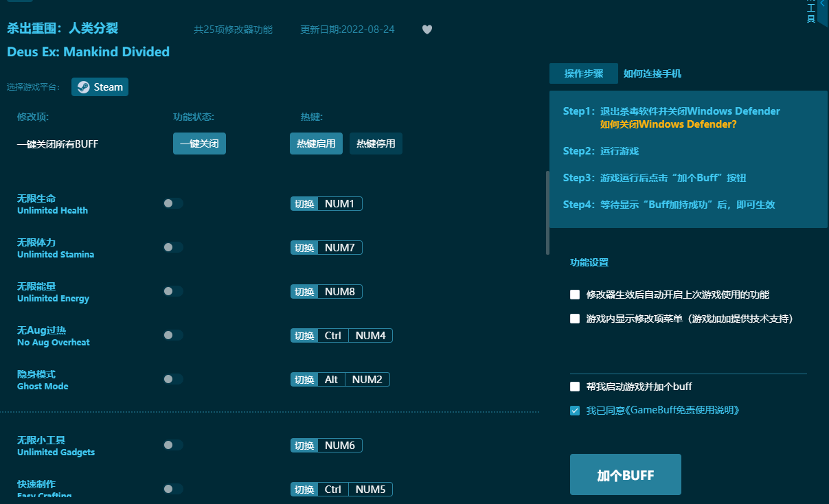The height and width of the screenshot is (504, 829).
Task: Click the 无限生命 feature name
Action: click(36, 198)
